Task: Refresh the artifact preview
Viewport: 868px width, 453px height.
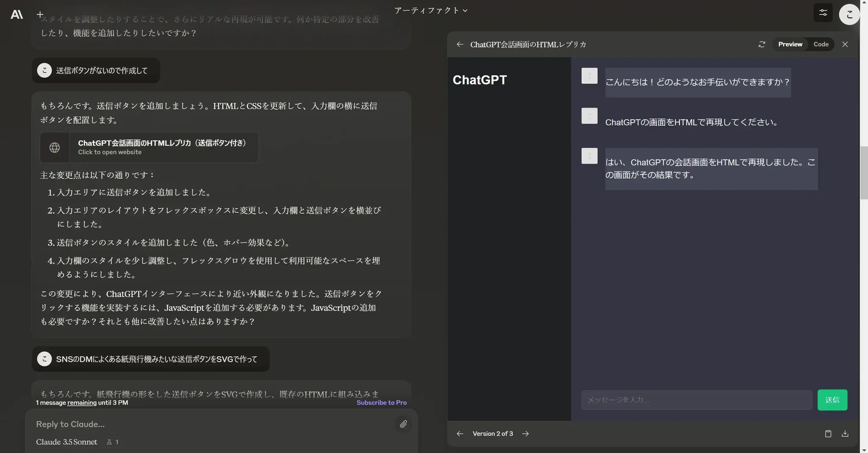Action: pos(762,44)
